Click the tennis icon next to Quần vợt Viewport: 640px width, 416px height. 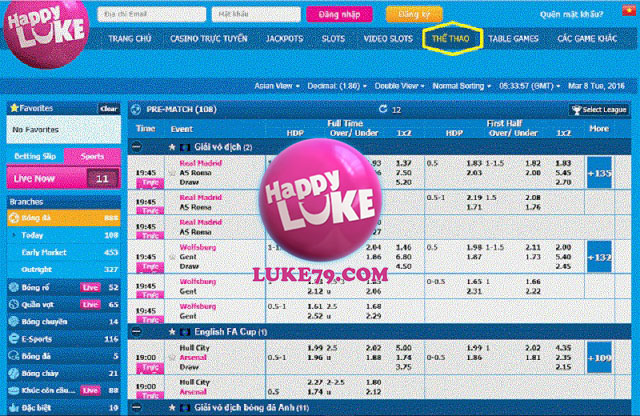14,304
